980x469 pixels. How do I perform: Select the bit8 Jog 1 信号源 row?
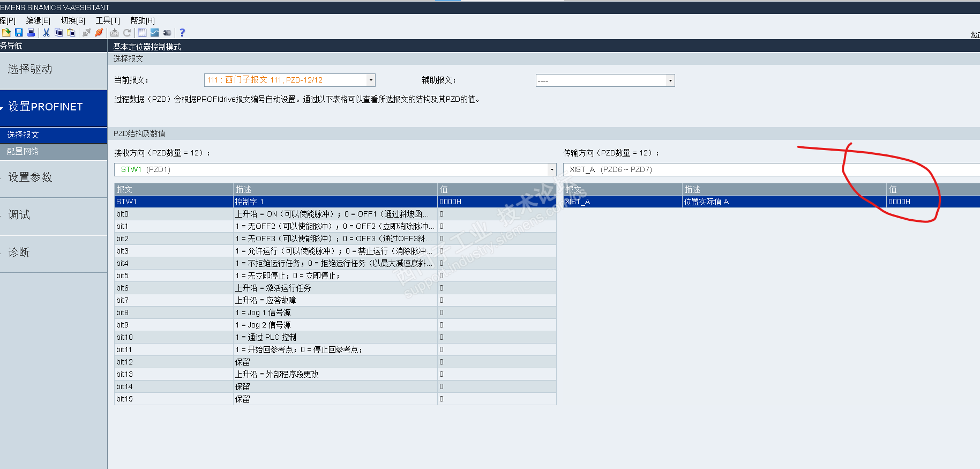335,312
